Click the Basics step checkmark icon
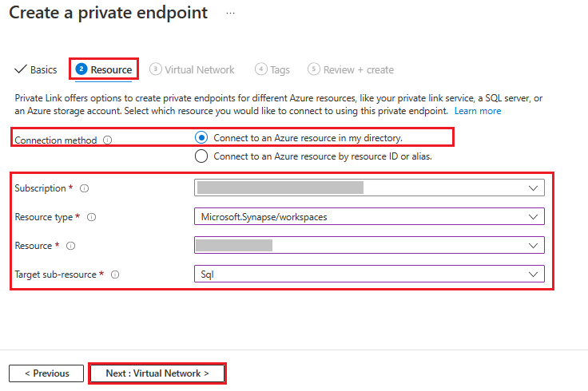 pos(21,69)
